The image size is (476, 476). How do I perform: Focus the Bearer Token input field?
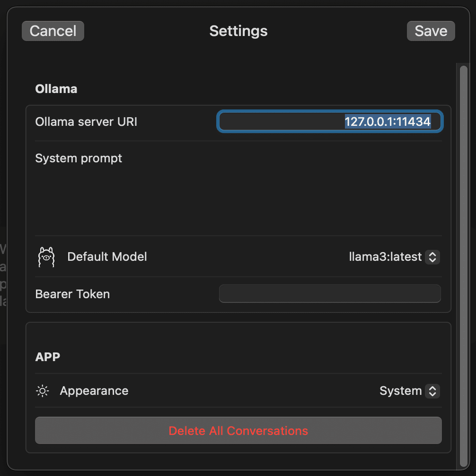[x=330, y=294]
